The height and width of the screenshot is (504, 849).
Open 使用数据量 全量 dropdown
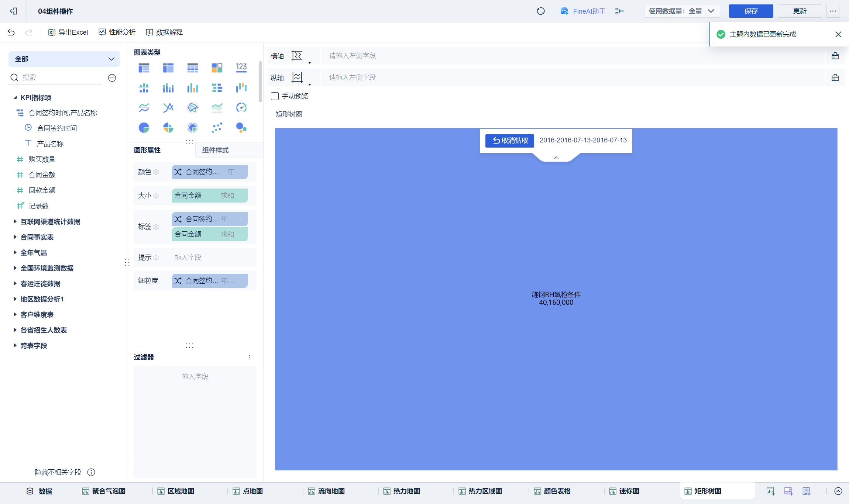click(681, 11)
